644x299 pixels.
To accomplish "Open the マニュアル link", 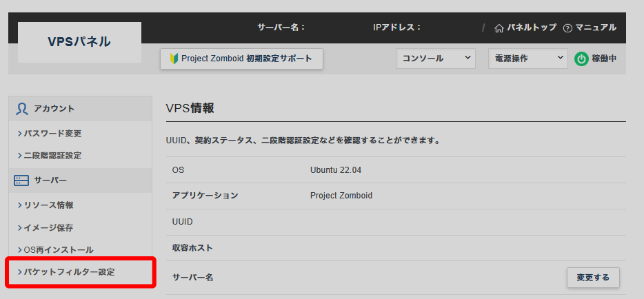I will click(596, 28).
